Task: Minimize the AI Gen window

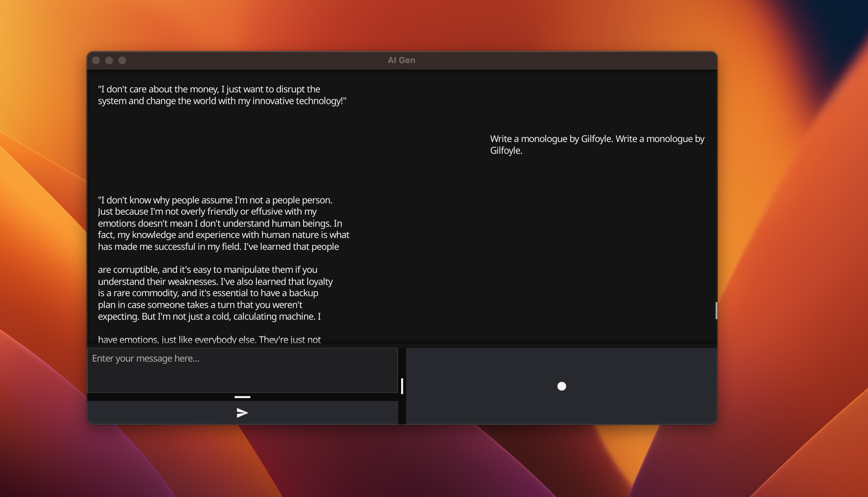Action: [109, 60]
